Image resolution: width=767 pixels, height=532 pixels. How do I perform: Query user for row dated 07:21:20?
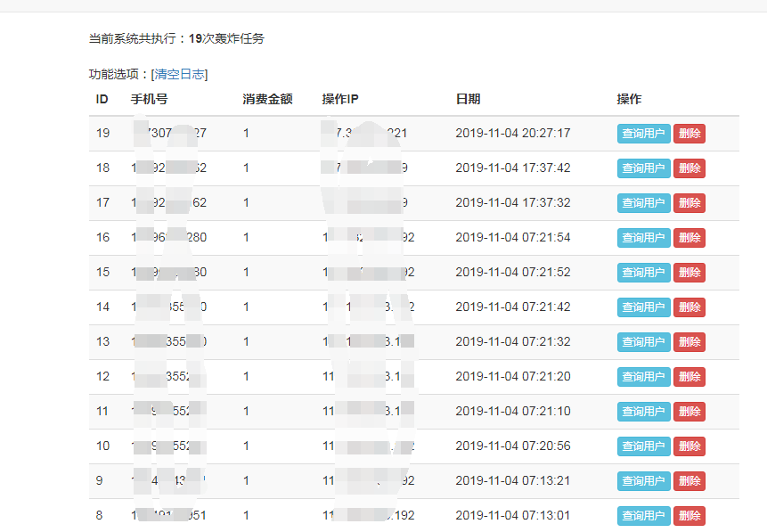(643, 377)
